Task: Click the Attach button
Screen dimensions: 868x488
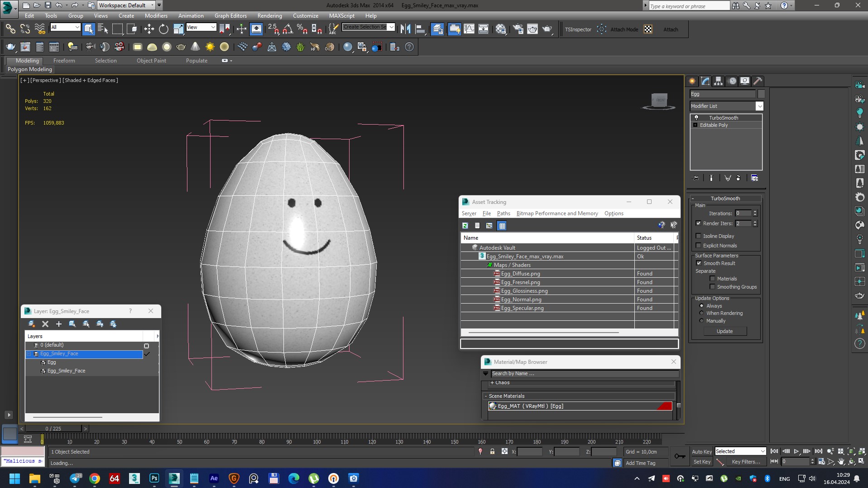Action: click(671, 29)
